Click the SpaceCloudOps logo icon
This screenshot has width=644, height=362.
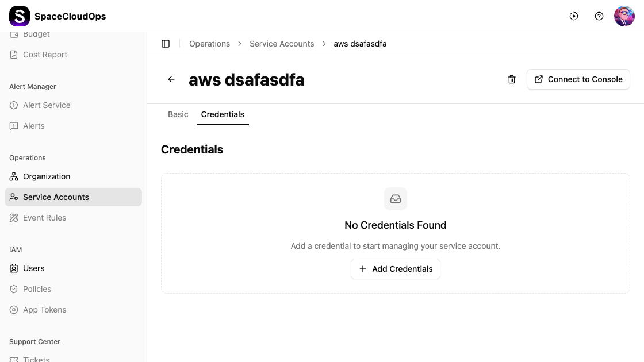(x=20, y=16)
